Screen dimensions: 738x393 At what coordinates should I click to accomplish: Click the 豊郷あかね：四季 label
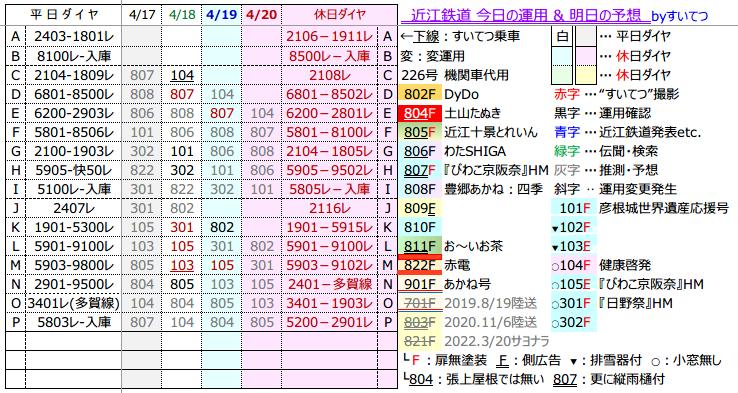pos(493,189)
